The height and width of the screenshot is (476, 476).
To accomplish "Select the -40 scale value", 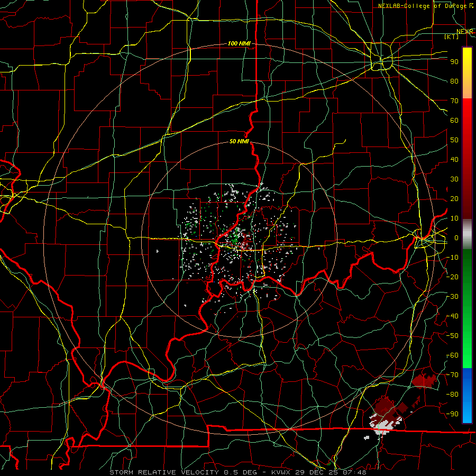I will pos(452,316).
